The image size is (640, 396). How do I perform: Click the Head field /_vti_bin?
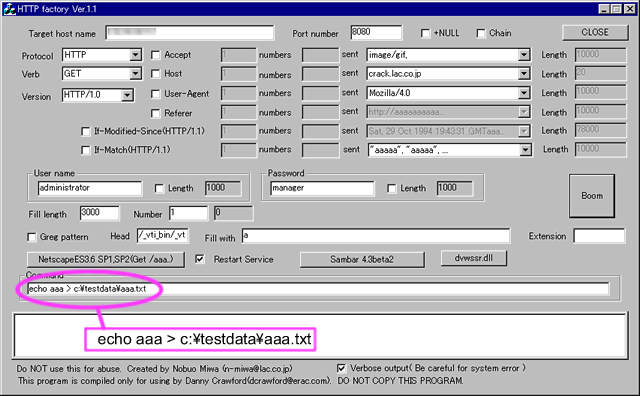coord(162,236)
